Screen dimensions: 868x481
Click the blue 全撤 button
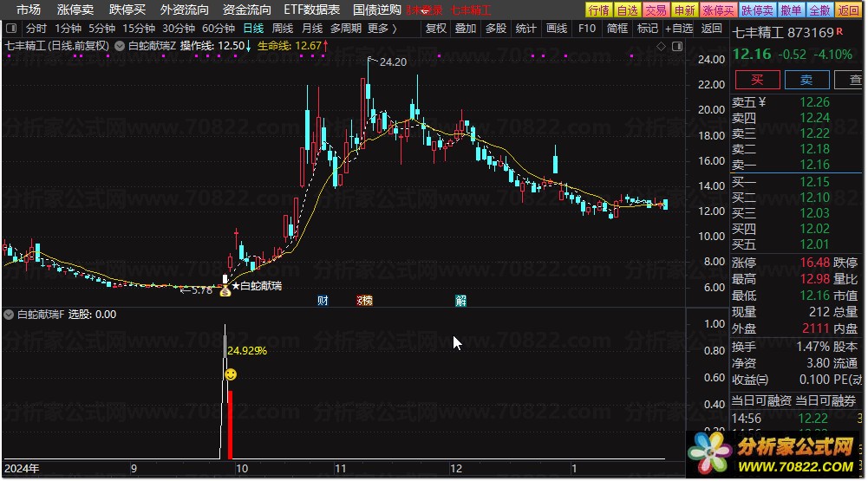819,10
